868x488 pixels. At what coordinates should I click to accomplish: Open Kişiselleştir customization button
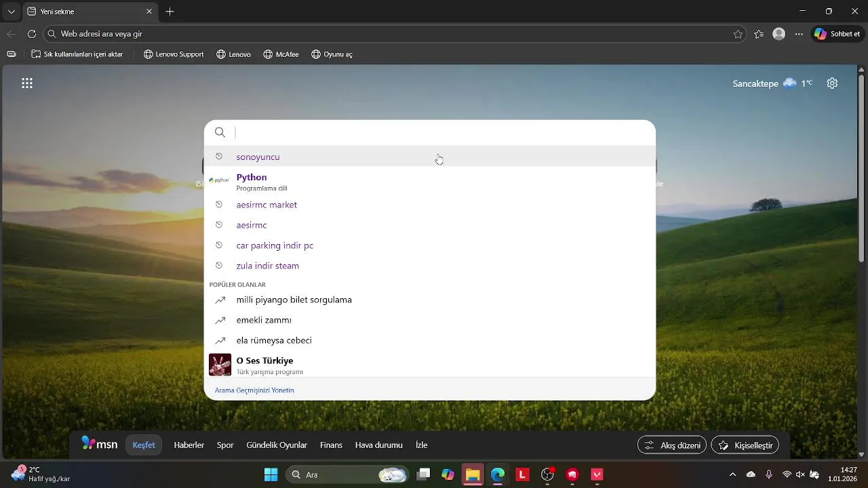pyautogui.click(x=745, y=445)
